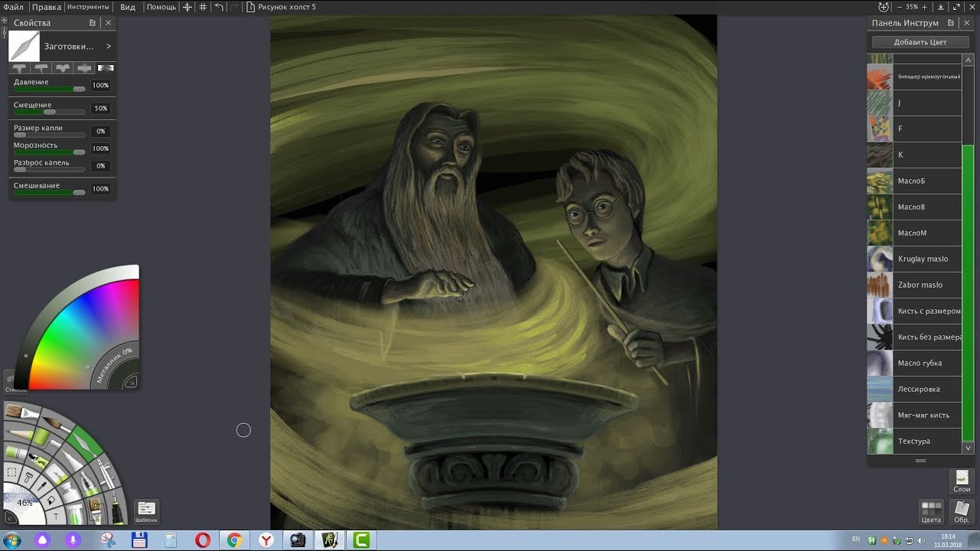Click the Смешивание slider
980x551 pixels.
[x=49, y=192]
